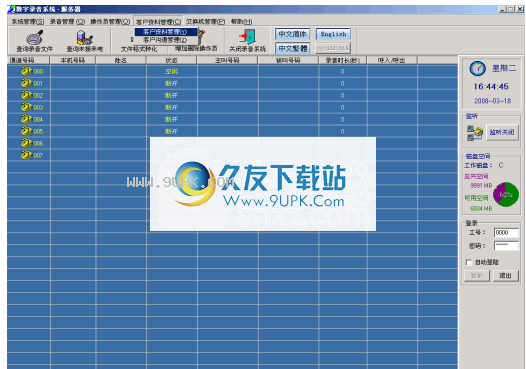
Task: Open the 帮助(H) menu
Action: pos(242,22)
